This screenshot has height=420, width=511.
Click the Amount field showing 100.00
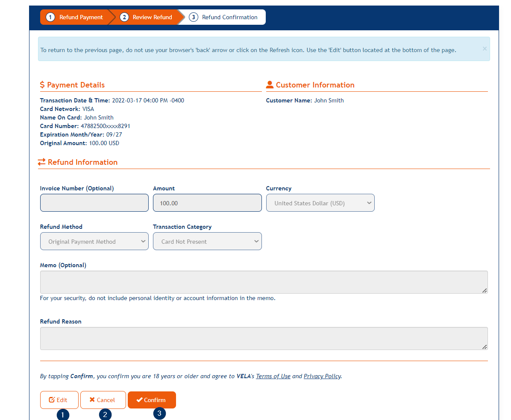click(x=207, y=203)
